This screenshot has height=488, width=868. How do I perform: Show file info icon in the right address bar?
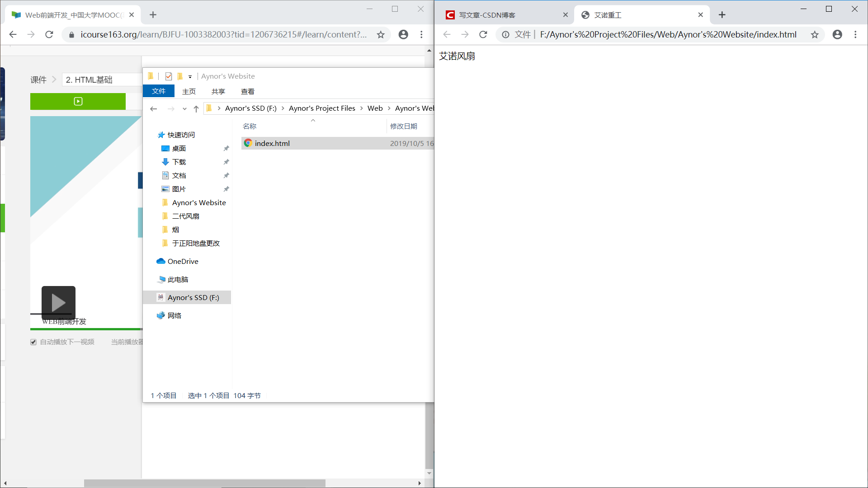(x=505, y=35)
